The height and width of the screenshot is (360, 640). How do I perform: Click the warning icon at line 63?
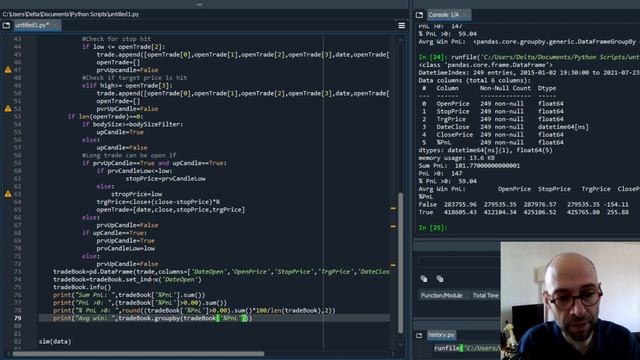(8, 194)
